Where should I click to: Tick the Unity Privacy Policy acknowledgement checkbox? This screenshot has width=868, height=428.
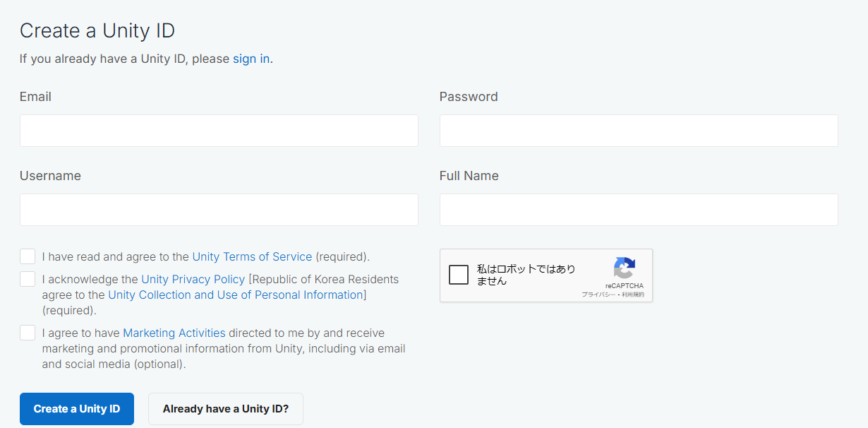pos(28,279)
